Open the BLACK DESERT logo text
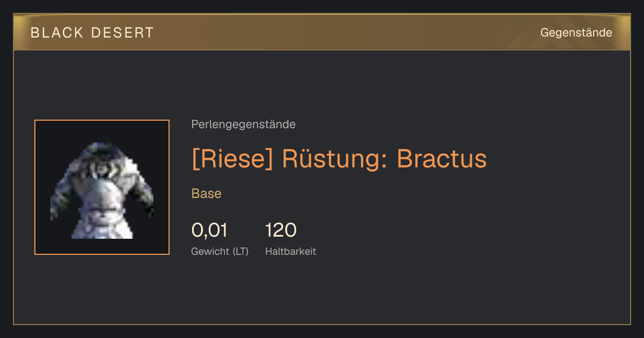644x338 pixels. point(92,33)
